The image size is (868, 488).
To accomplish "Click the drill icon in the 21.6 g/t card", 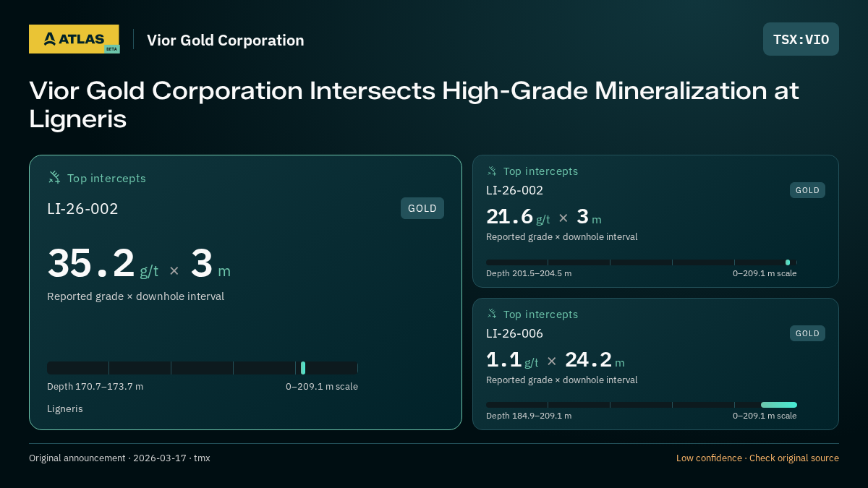I will coord(492,171).
